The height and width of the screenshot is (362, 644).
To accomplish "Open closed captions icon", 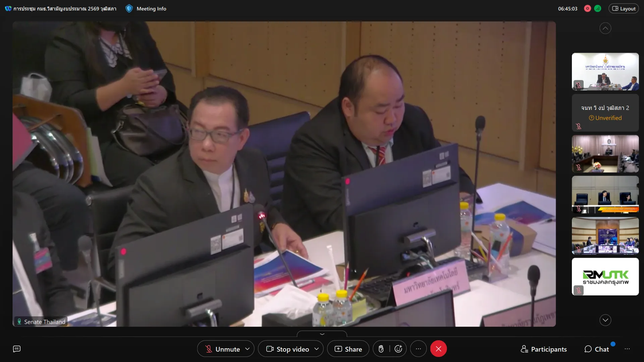I will [x=17, y=349].
